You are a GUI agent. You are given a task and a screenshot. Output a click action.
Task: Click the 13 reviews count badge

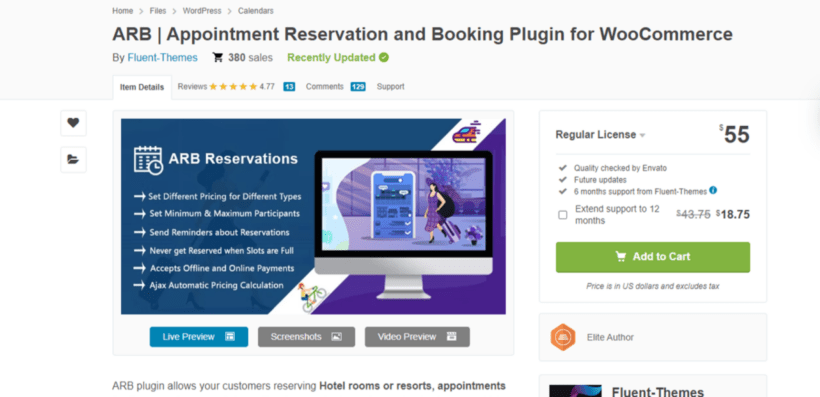(289, 87)
